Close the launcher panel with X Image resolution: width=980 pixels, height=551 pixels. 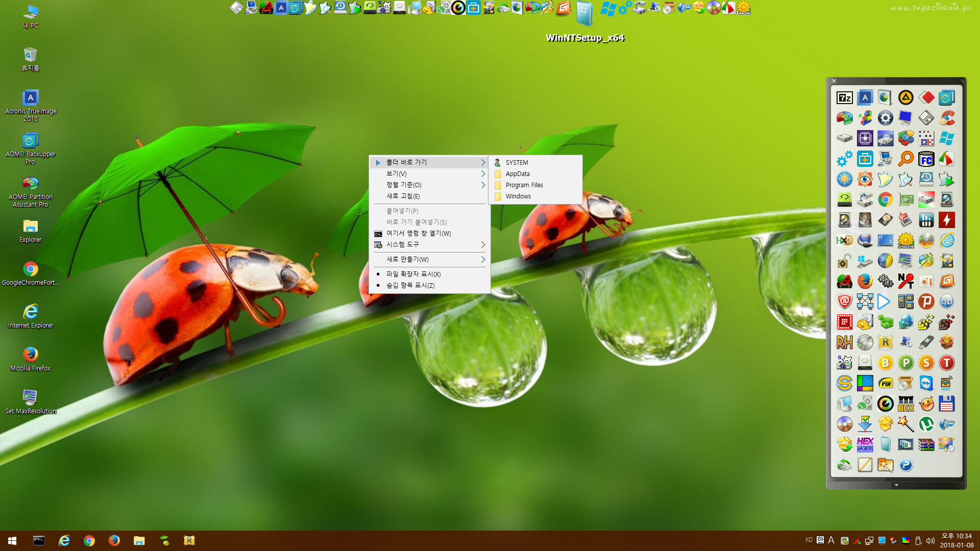[x=834, y=81]
